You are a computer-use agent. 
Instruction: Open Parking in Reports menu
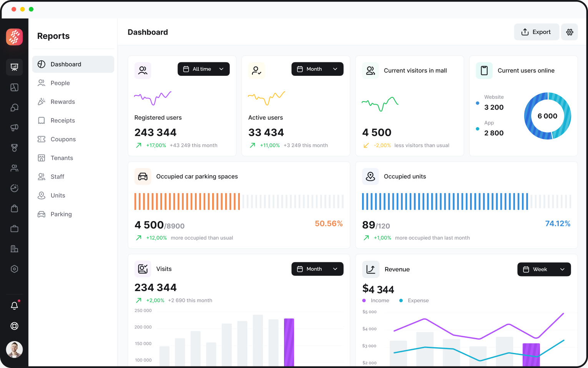coord(73,214)
